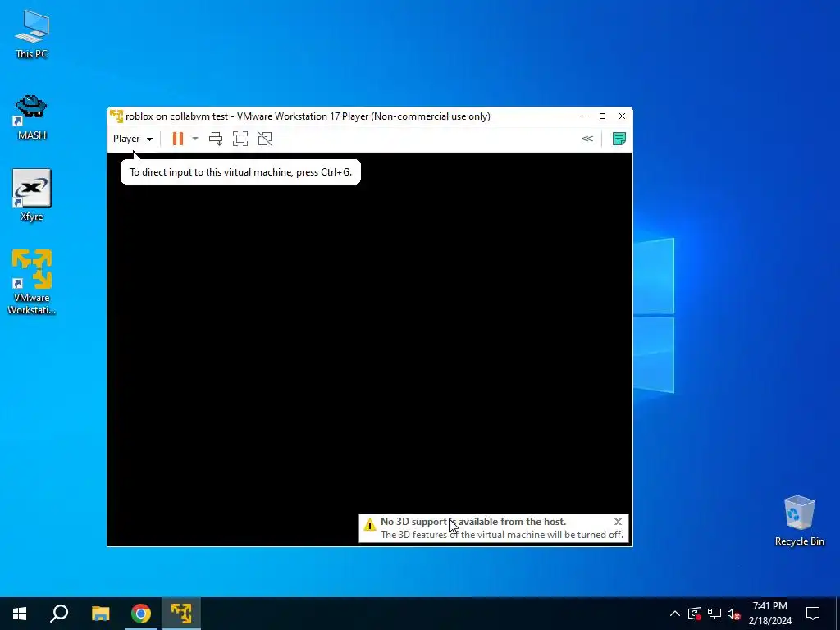Image resolution: width=840 pixels, height=630 pixels.
Task: Click the warning triangle icon in notification
Action: [370, 524]
